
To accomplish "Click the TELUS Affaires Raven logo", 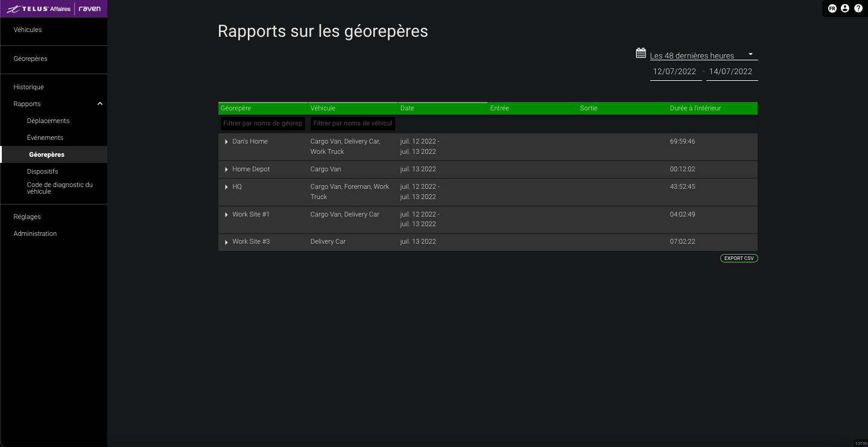I will click(x=54, y=8).
